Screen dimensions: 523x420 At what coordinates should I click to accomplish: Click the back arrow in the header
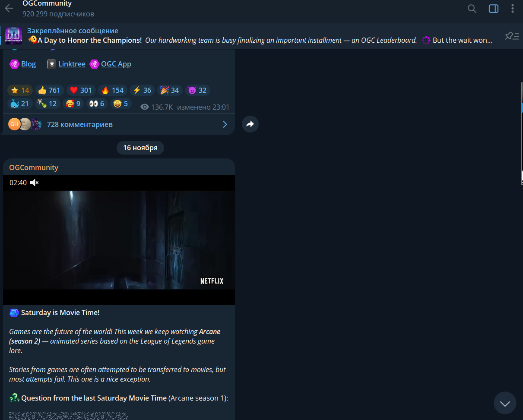9,9
